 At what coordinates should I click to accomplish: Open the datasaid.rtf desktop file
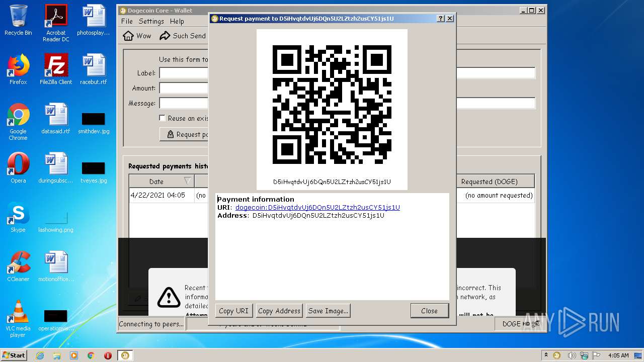click(56, 119)
